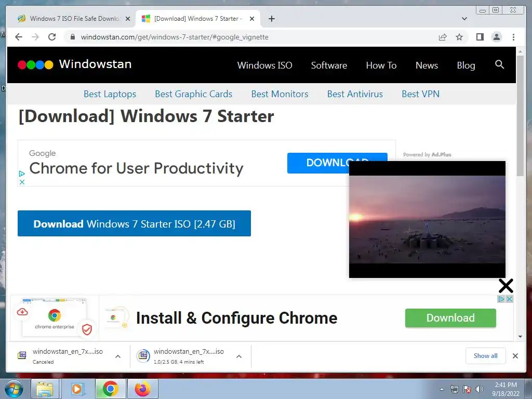Click the address bar URL field
Viewport: 532px width, 399px height.
coord(251,37)
